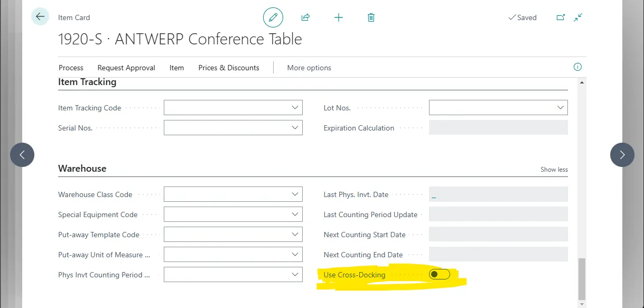Open Lot Nos. dropdown
The image size is (644, 308).
(x=561, y=108)
